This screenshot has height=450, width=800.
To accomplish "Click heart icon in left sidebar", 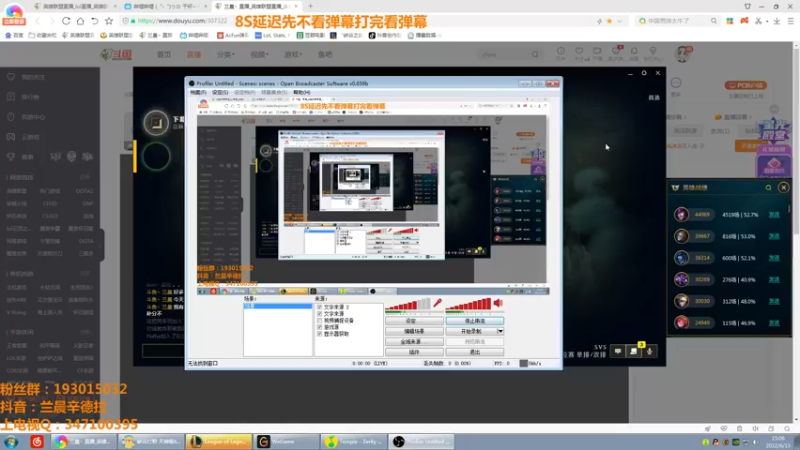I will [11, 77].
